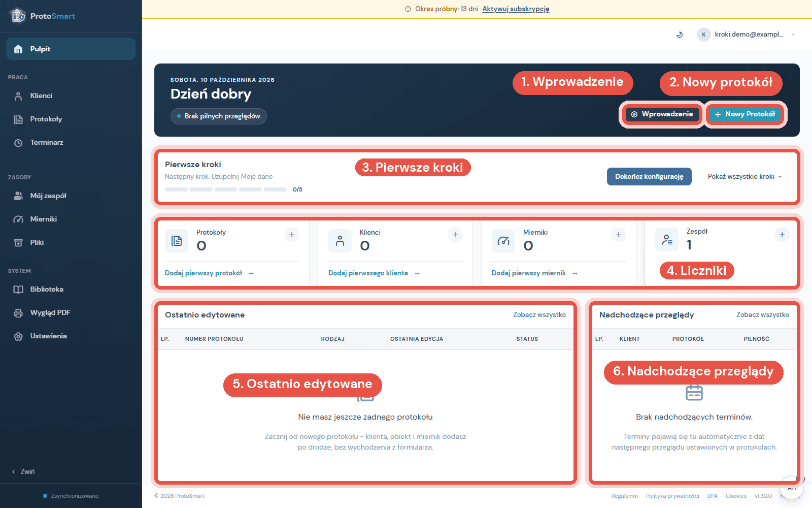Click the ProtoSmart logo icon
This screenshot has height=508, width=812.
18,16
